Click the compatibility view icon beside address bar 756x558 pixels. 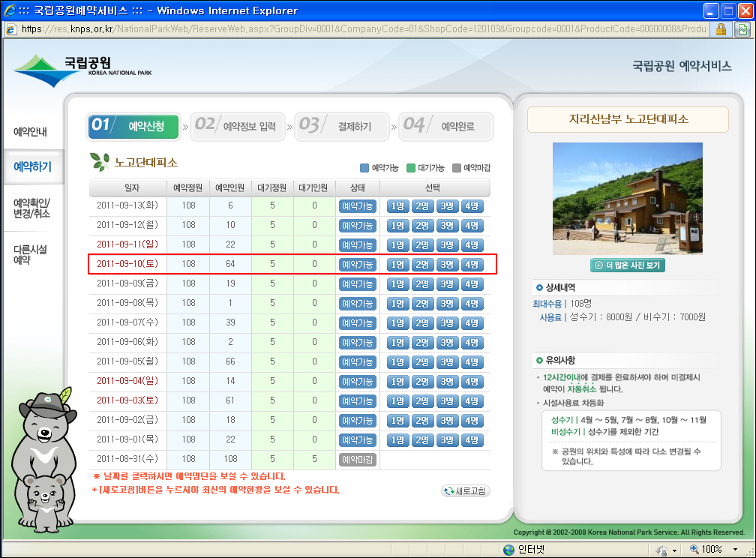click(x=742, y=29)
